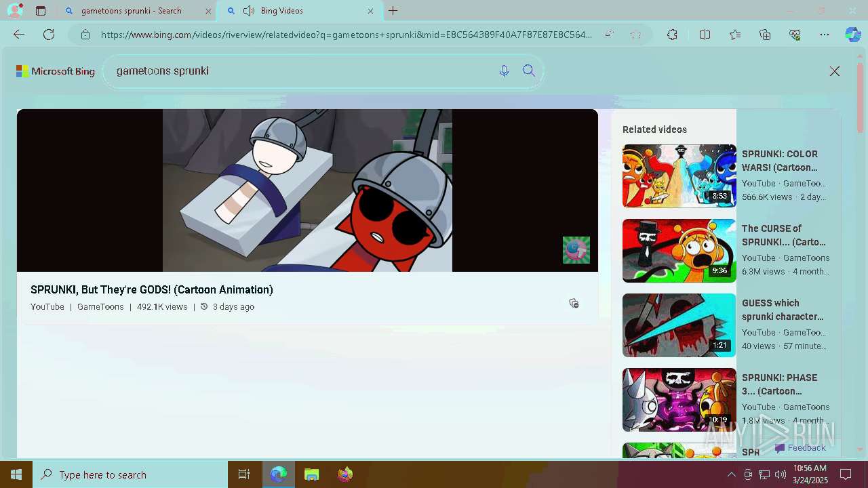Open Copilot sidebar icon
The image size is (868, 488).
click(853, 35)
